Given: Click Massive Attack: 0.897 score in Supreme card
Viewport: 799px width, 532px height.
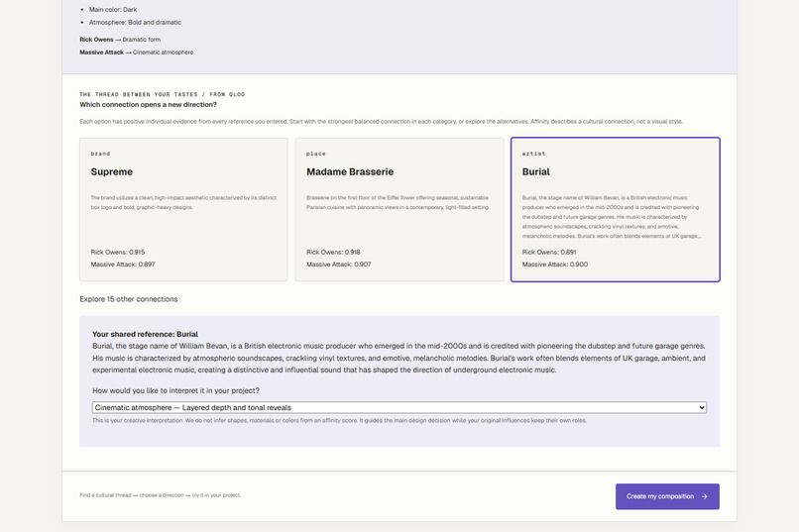Looking at the screenshot, I should [123, 265].
